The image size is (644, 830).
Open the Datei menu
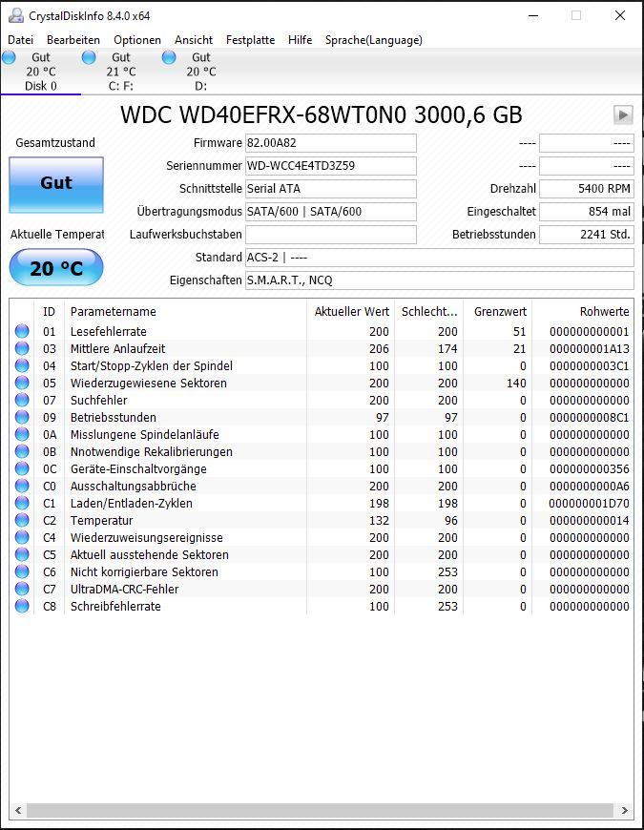21,40
